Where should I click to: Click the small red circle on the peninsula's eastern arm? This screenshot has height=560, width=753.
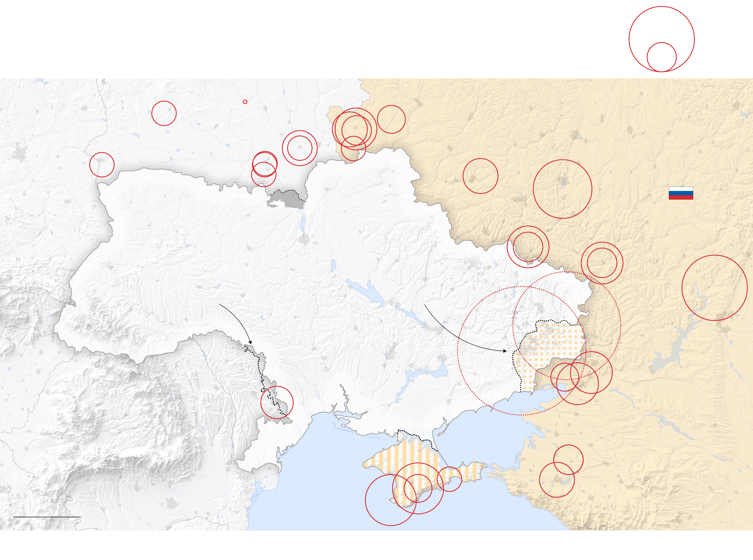pyautogui.click(x=449, y=479)
